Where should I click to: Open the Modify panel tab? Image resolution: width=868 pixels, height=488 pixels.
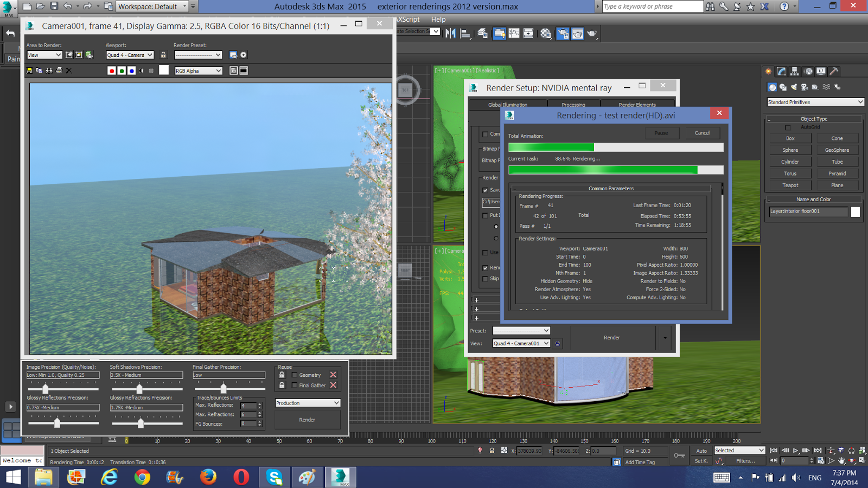coord(782,71)
